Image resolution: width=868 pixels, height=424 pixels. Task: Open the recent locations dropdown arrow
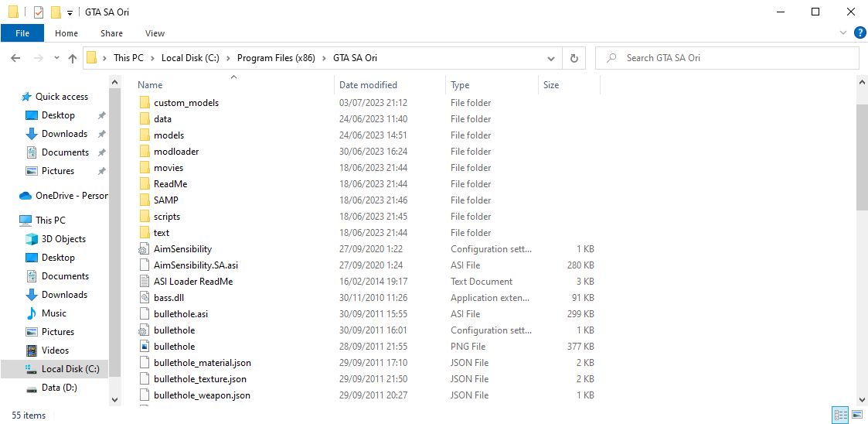tap(56, 57)
